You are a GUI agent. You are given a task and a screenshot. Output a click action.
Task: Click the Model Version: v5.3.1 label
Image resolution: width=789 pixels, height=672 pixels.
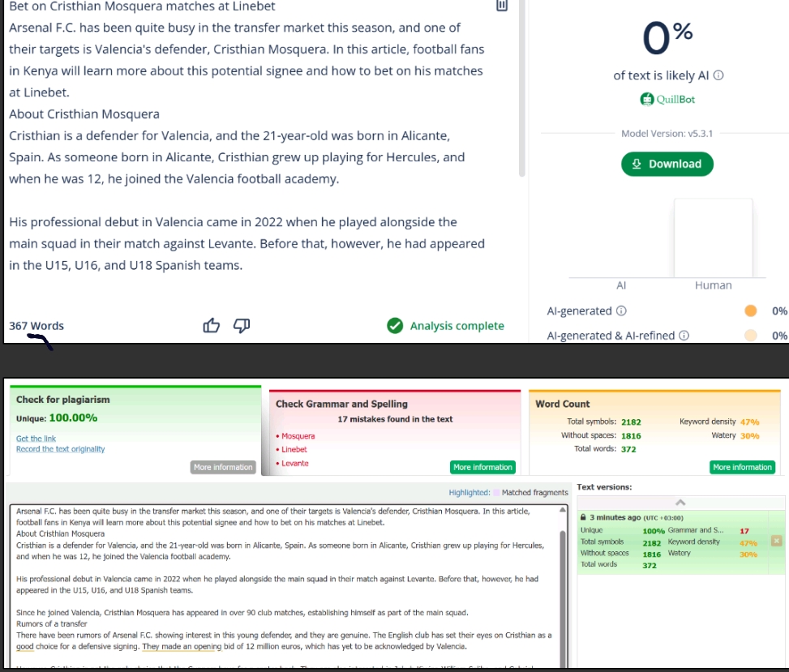[667, 134]
